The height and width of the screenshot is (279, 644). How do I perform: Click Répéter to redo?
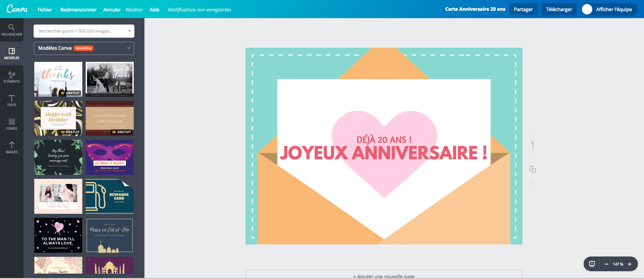coord(134,9)
